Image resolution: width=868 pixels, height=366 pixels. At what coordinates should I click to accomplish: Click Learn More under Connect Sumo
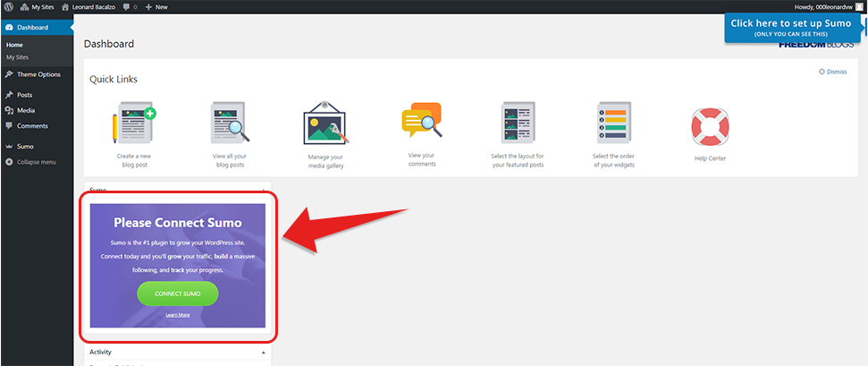pyautogui.click(x=178, y=314)
